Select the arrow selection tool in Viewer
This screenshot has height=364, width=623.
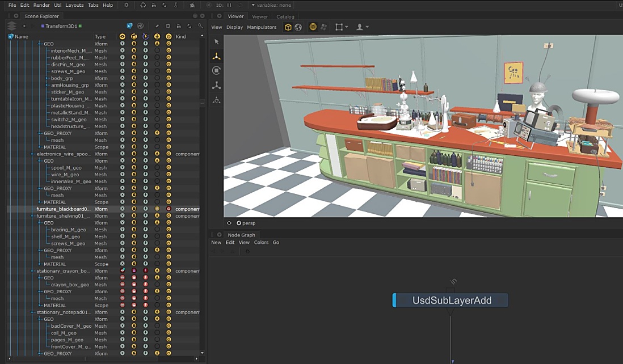tap(217, 42)
